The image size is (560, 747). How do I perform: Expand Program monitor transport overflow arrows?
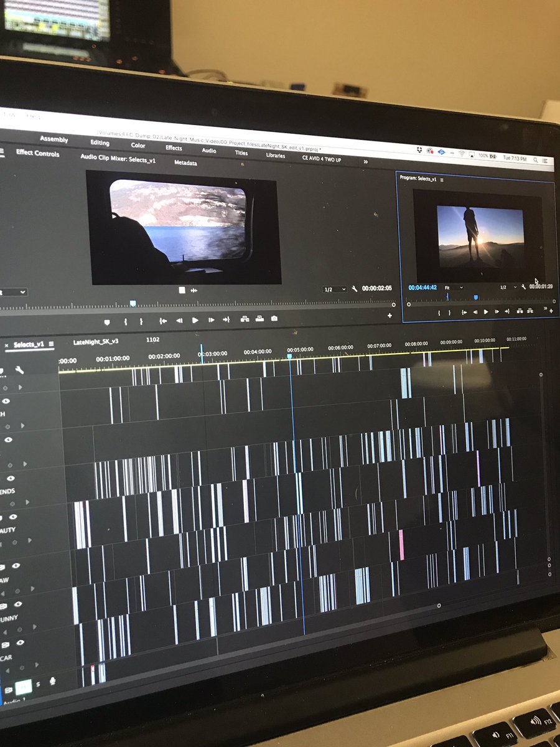point(546,307)
